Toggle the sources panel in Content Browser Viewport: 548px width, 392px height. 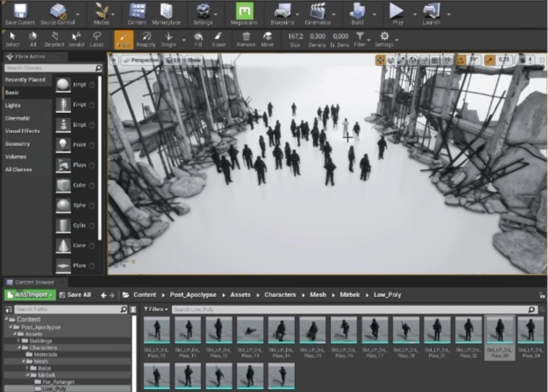(x=9, y=309)
